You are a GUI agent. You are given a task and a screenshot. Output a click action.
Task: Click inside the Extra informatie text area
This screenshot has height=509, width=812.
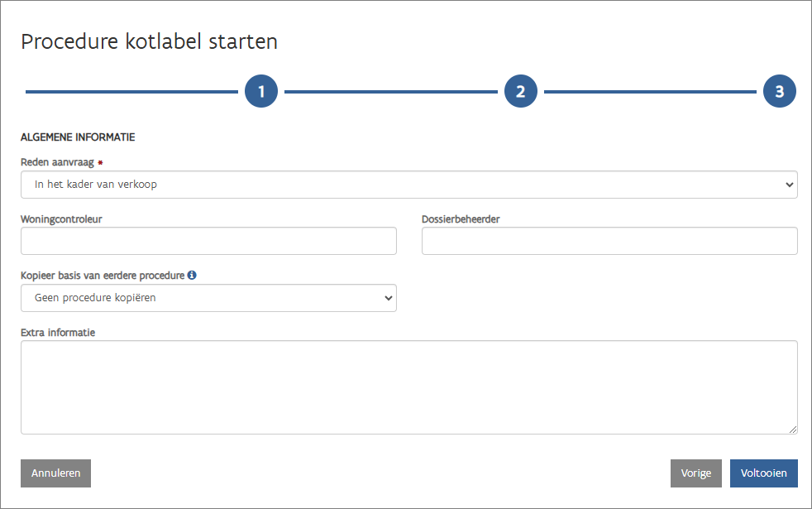pos(408,387)
